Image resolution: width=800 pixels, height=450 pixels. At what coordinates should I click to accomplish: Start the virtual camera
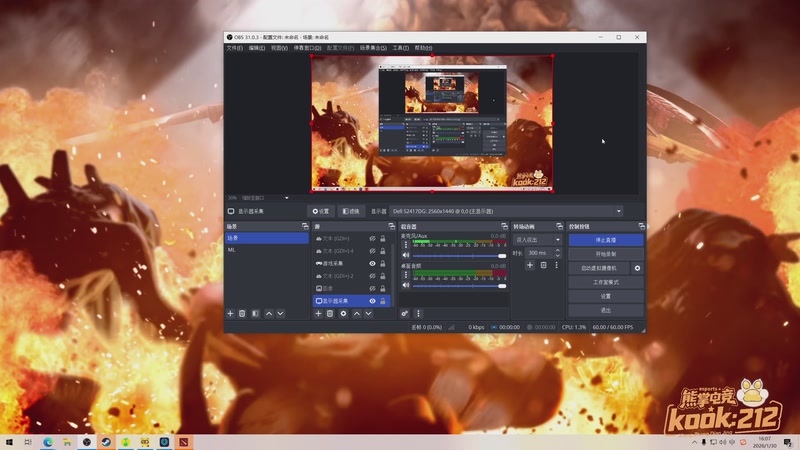click(x=599, y=268)
